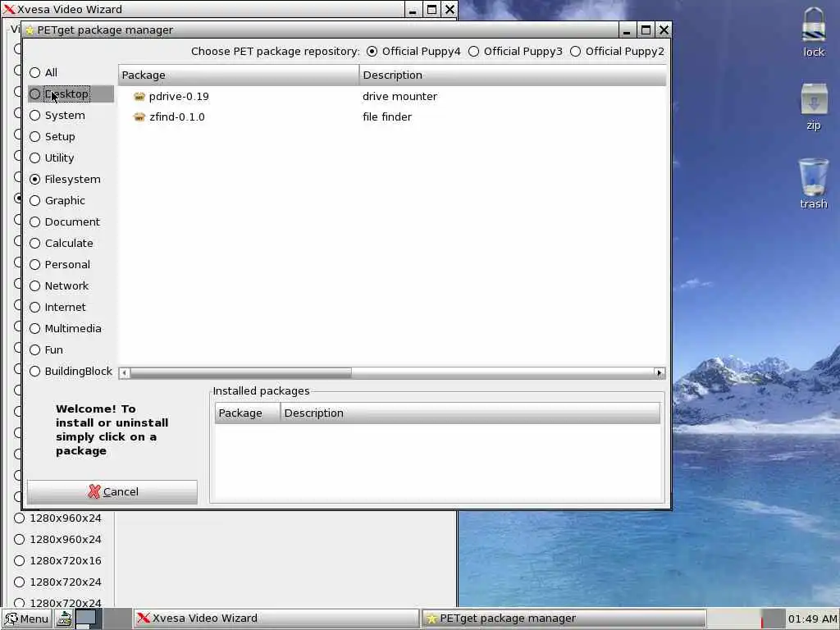Click Description header in Installed packages
The width and height of the screenshot is (840, 630).
[470, 413]
